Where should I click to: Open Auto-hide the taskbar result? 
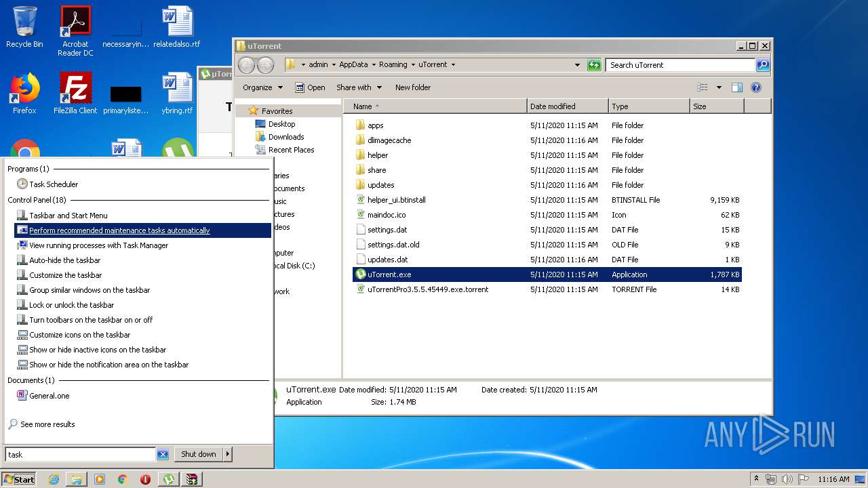pyautogui.click(x=59, y=260)
